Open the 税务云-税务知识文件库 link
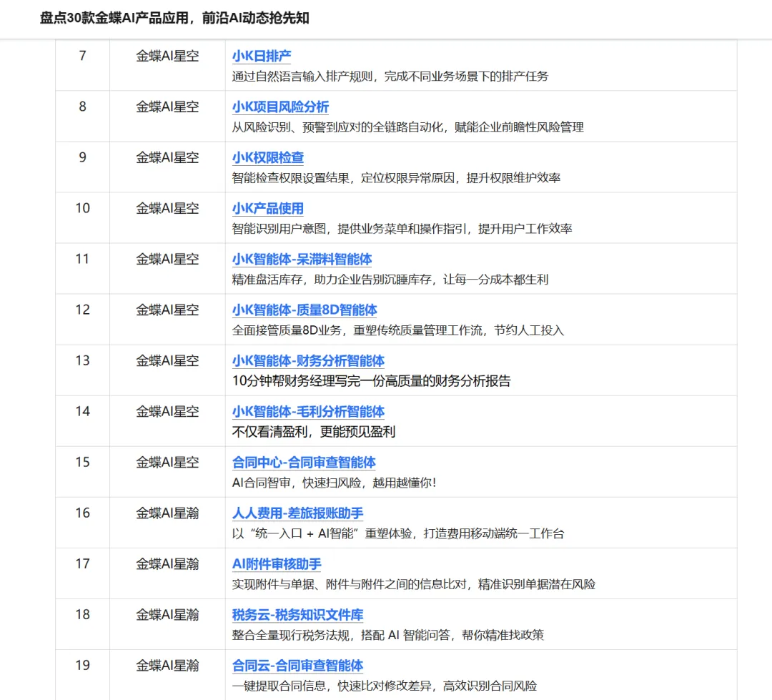Image resolution: width=772 pixels, height=700 pixels. pos(297,614)
